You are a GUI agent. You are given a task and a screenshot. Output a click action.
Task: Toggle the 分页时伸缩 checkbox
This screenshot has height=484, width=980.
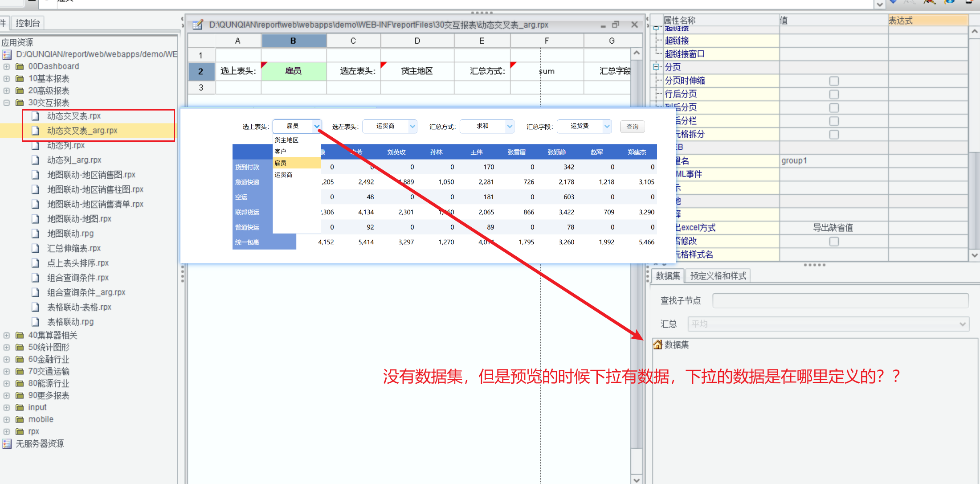[833, 81]
